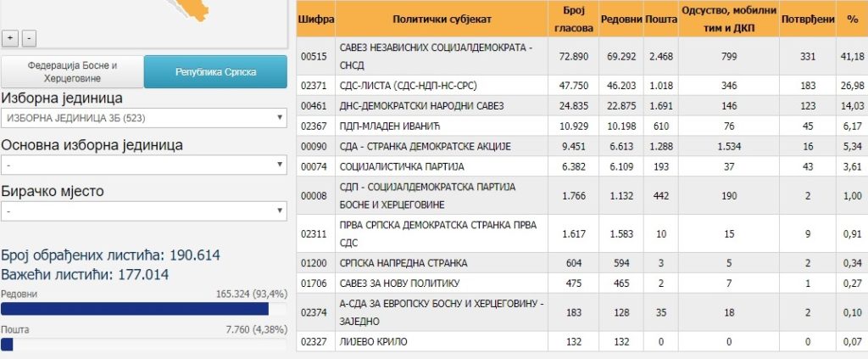Open the Бирачко мјесто dropdown
868x359 pixels.
(144, 211)
